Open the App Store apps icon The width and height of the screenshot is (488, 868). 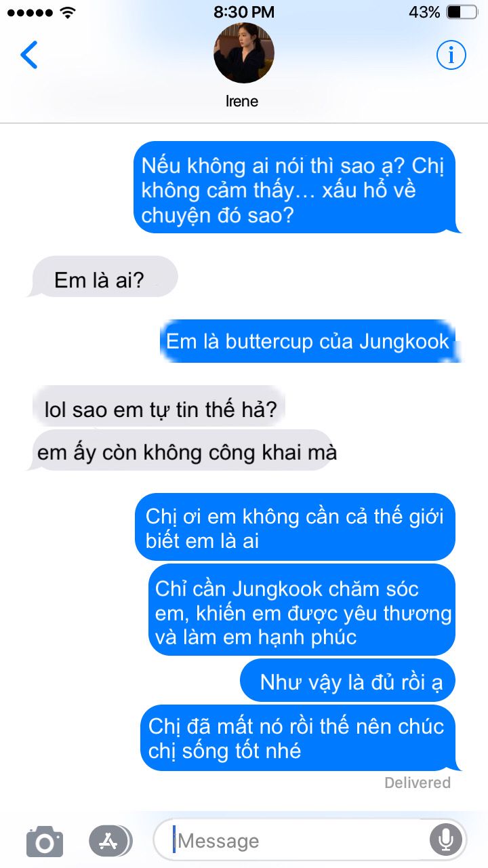point(110,841)
